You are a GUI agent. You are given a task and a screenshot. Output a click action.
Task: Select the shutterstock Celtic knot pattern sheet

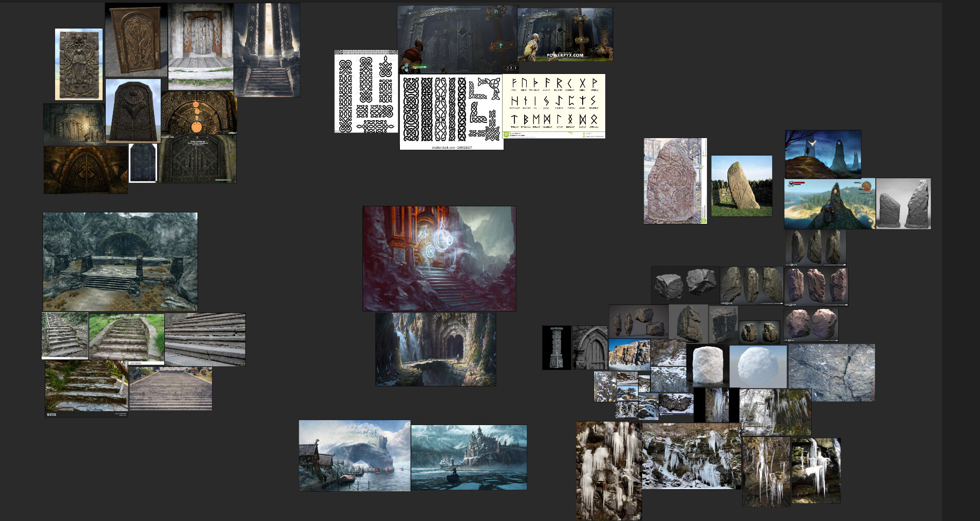[451, 112]
